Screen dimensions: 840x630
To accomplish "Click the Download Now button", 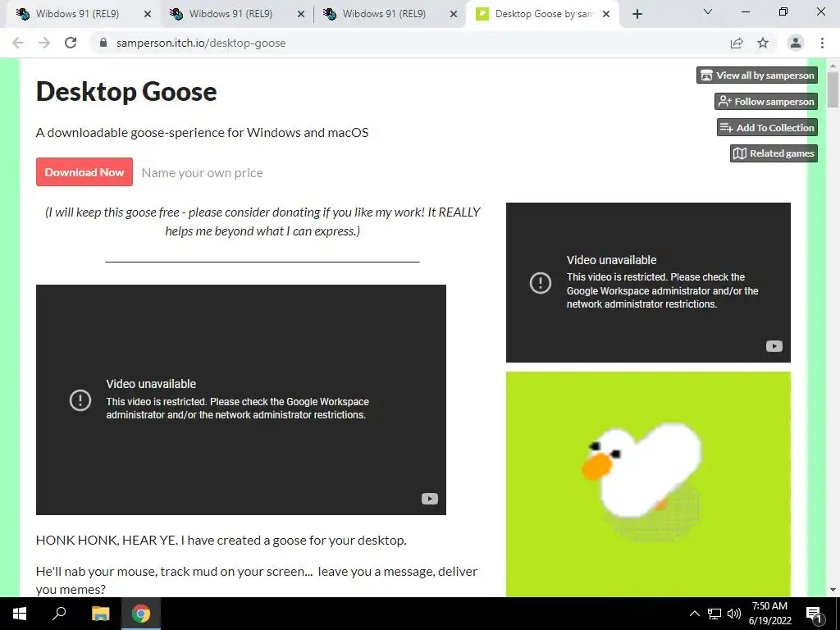I will (x=84, y=172).
